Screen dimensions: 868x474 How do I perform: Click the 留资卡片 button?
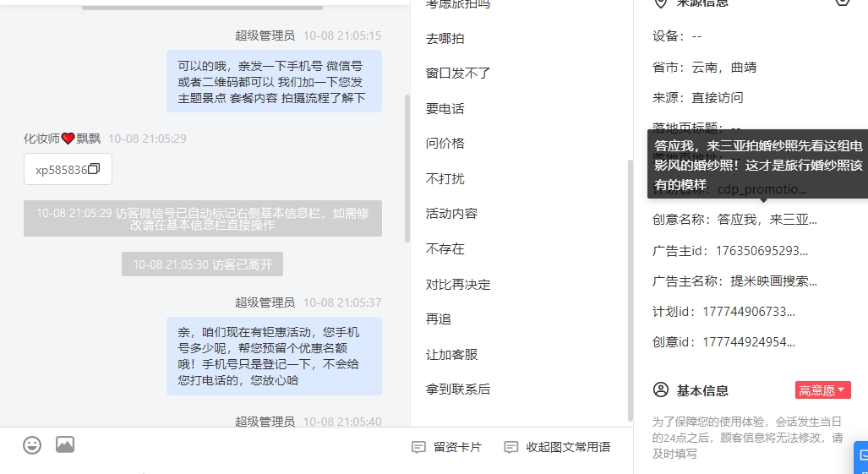tap(447, 447)
